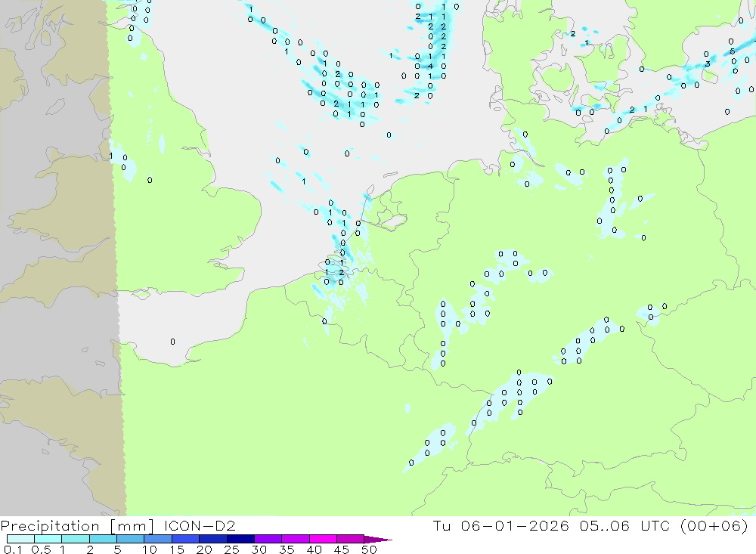The width and height of the screenshot is (756, 554).
Task: Click the '10' legend scale label
Action: pyautogui.click(x=150, y=549)
